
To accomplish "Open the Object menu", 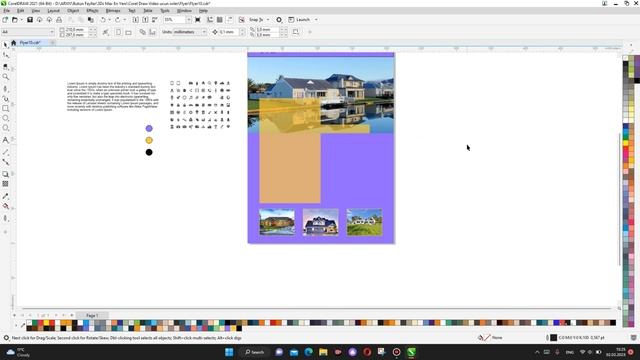I will [73, 11].
